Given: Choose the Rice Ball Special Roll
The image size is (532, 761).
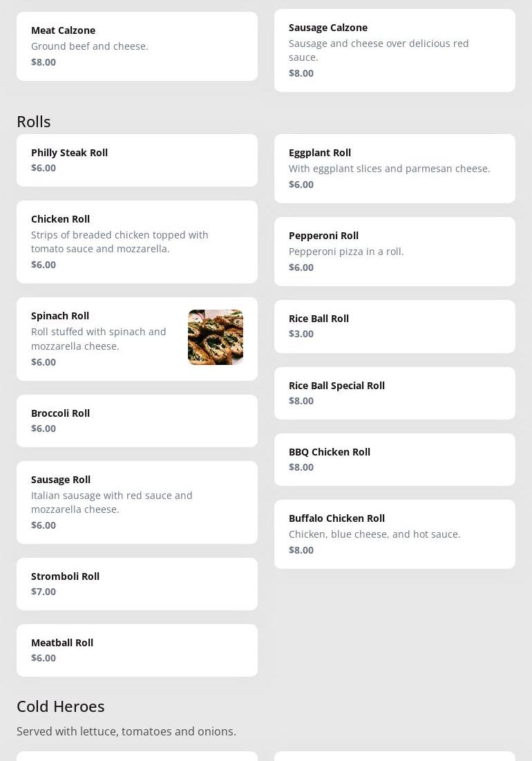Looking at the screenshot, I should 395,393.
